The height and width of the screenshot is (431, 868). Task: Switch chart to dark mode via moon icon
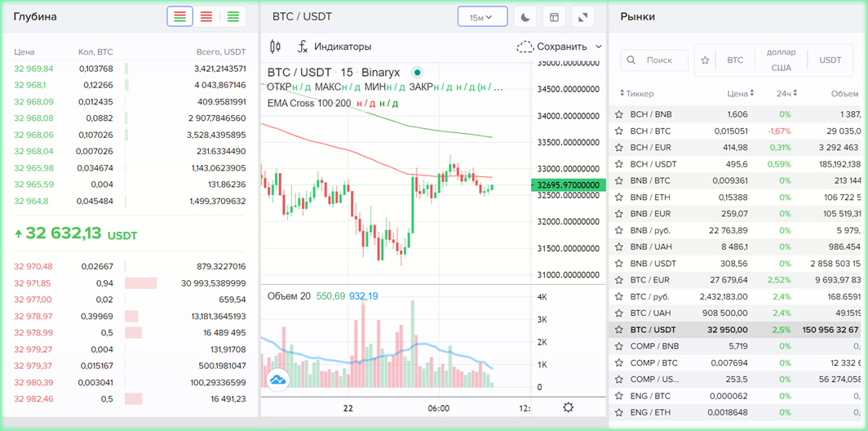point(526,17)
